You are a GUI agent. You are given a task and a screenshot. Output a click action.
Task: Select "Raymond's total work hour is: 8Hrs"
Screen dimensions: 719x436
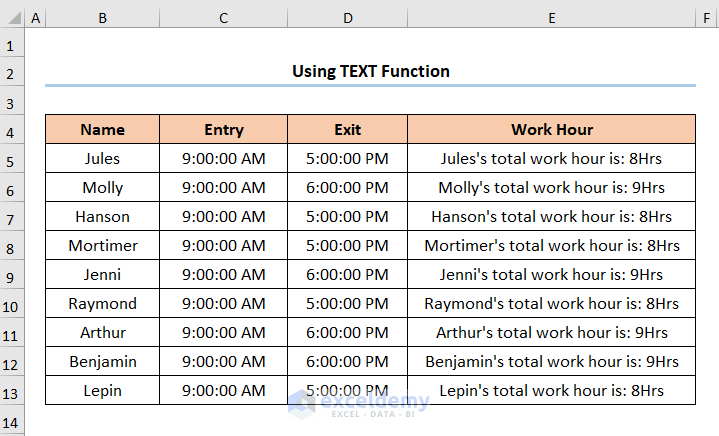pos(552,303)
